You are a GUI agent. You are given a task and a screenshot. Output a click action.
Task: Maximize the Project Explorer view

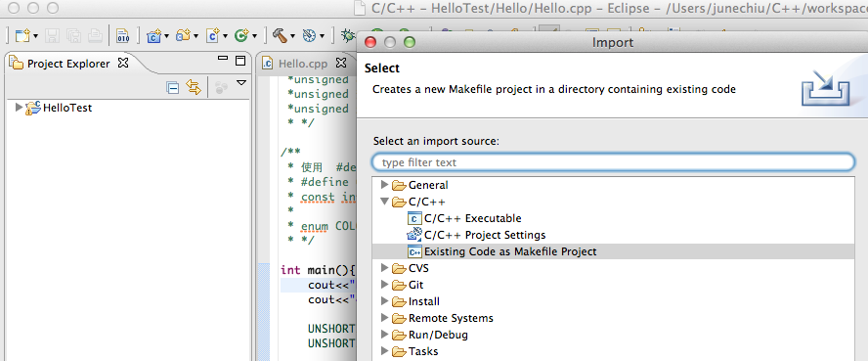tap(240, 61)
